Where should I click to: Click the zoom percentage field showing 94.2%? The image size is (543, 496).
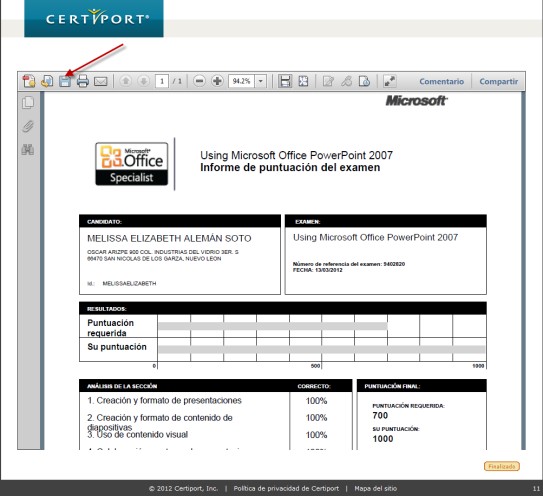[241, 81]
